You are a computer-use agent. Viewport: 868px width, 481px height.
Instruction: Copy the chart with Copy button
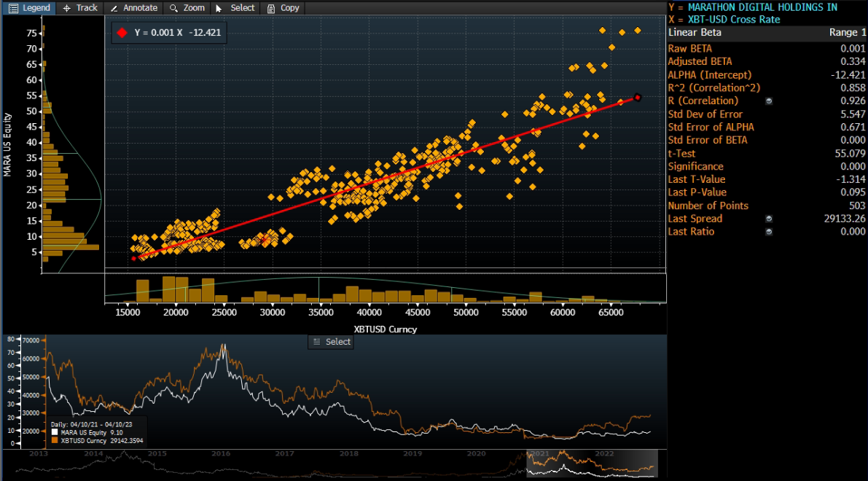(x=283, y=8)
